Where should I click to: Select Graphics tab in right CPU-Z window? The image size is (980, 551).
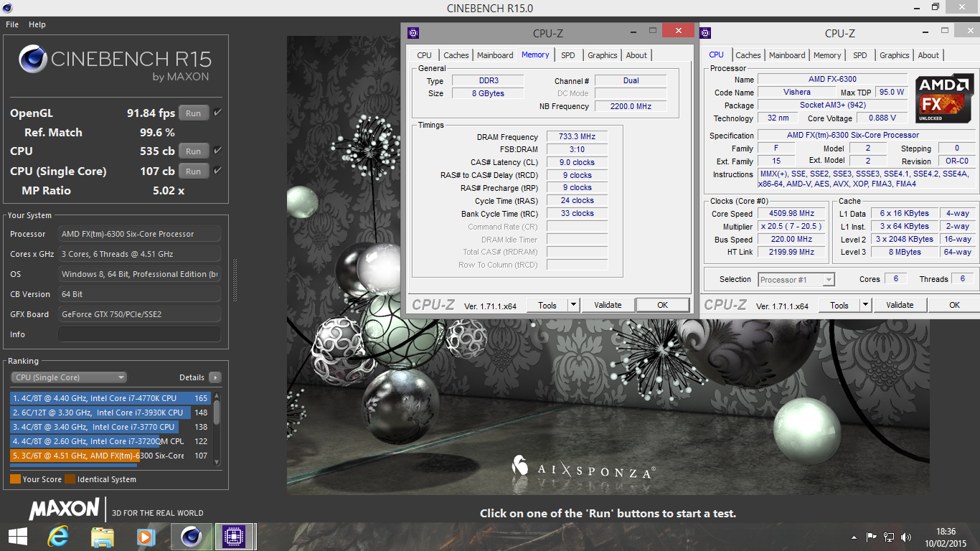[x=894, y=55]
